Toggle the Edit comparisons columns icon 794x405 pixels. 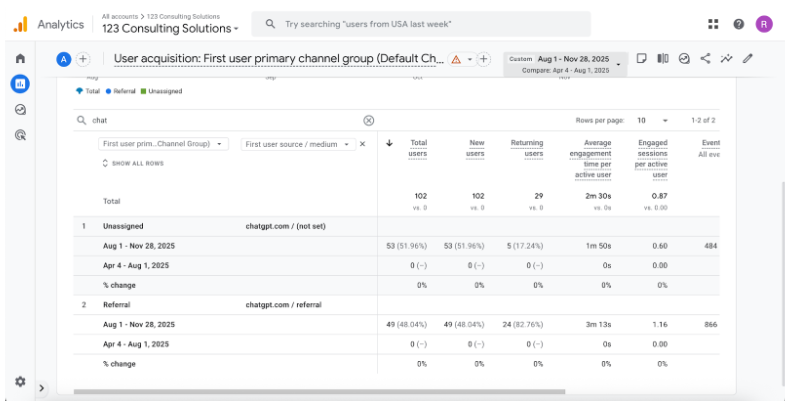pyautogui.click(x=663, y=59)
